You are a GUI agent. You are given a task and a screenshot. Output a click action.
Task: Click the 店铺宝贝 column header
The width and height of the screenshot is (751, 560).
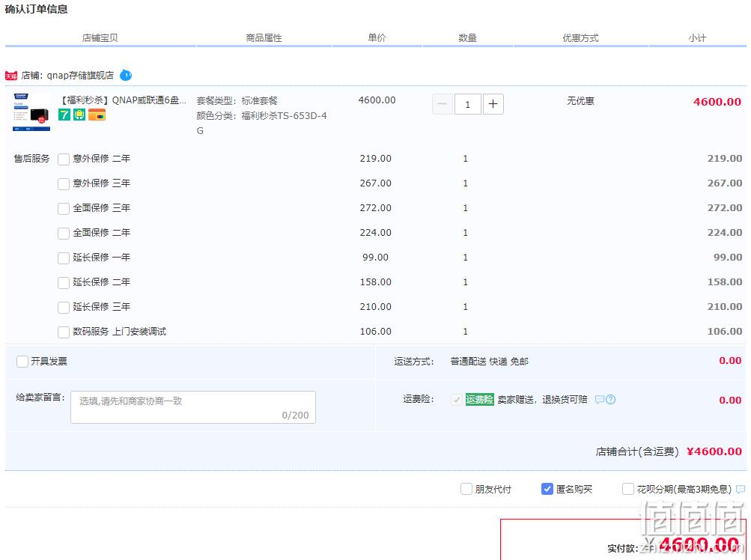click(100, 38)
